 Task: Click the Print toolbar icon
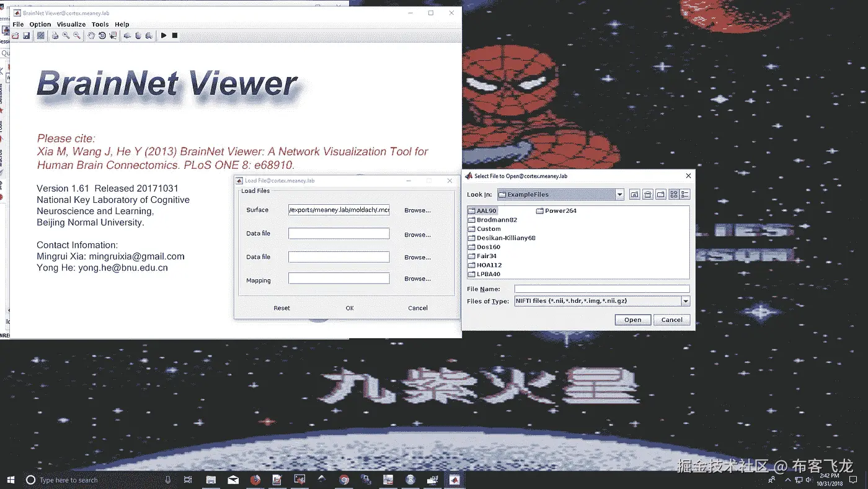pos(55,36)
